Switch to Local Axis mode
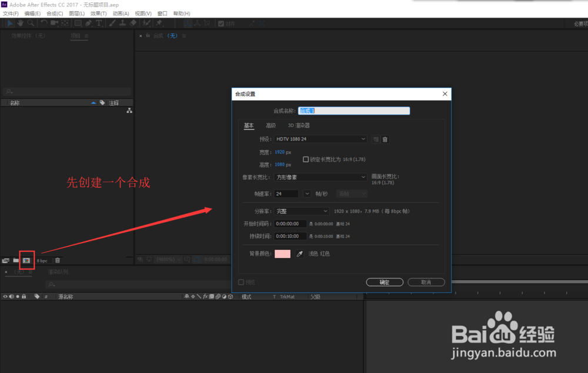The image size is (588, 373). click(188, 23)
